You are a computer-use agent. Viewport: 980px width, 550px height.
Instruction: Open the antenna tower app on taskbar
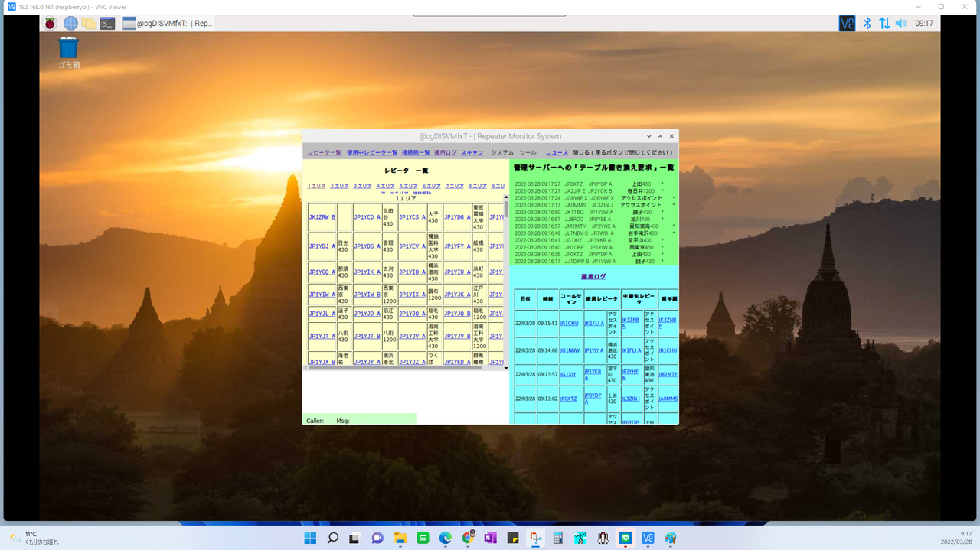tap(580, 538)
